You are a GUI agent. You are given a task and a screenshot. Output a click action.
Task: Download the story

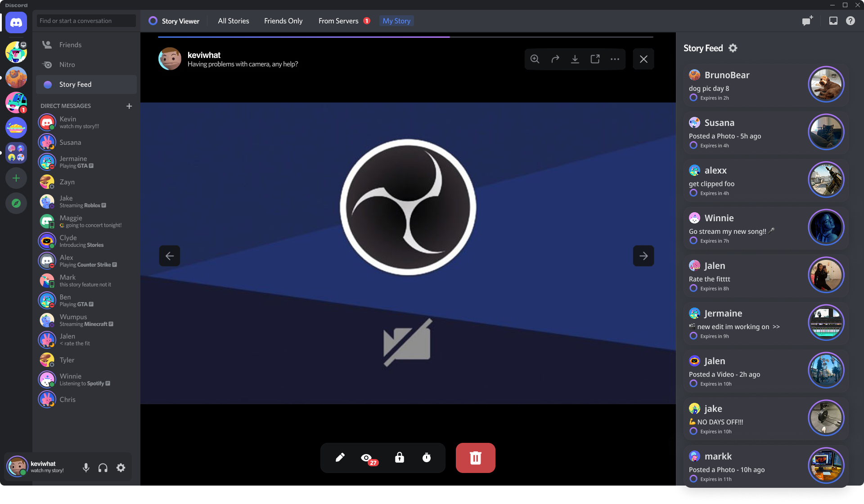pyautogui.click(x=575, y=59)
